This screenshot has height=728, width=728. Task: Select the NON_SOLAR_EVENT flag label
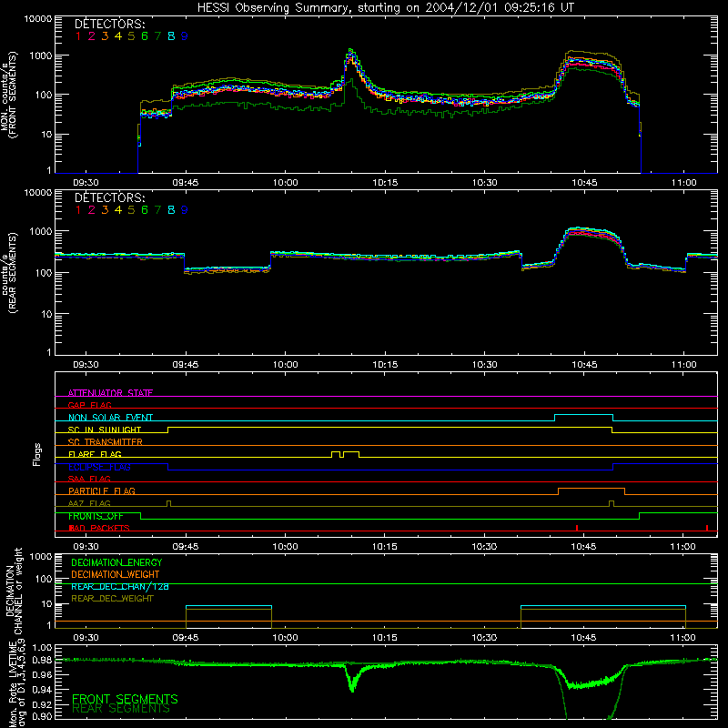110,418
